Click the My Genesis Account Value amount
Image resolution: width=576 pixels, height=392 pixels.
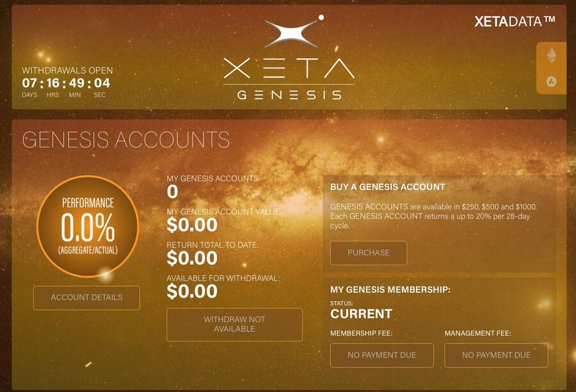(192, 225)
